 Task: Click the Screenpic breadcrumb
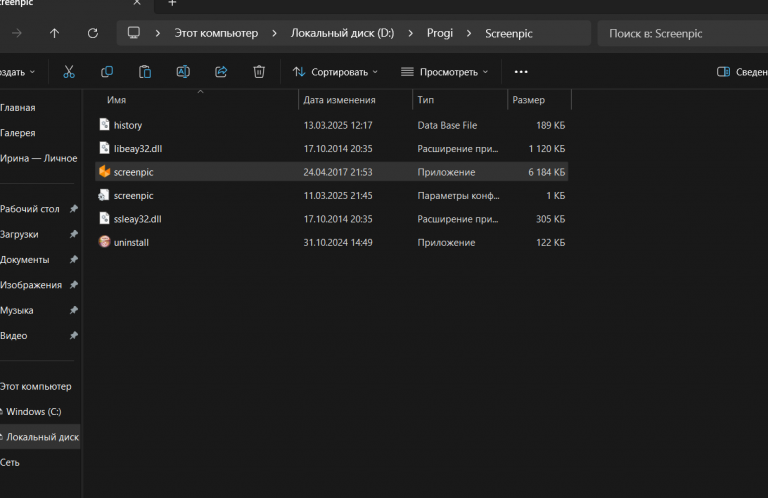pos(508,34)
